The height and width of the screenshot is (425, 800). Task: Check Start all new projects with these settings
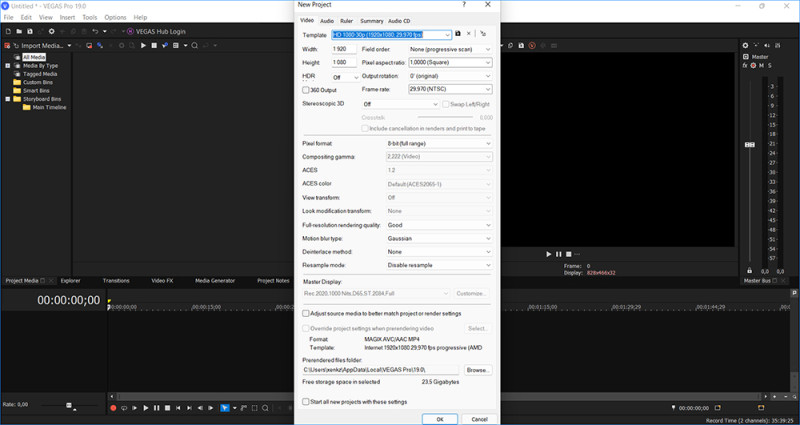click(306, 402)
